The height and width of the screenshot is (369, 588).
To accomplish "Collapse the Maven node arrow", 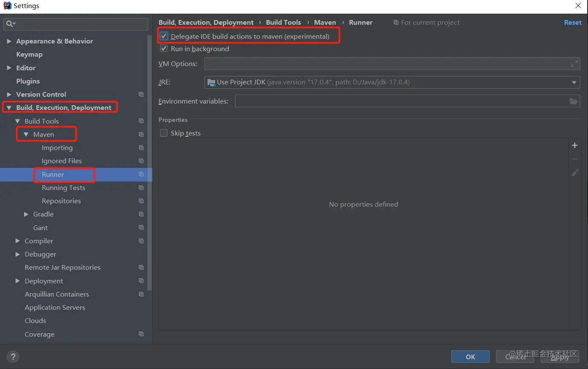I will pos(26,134).
